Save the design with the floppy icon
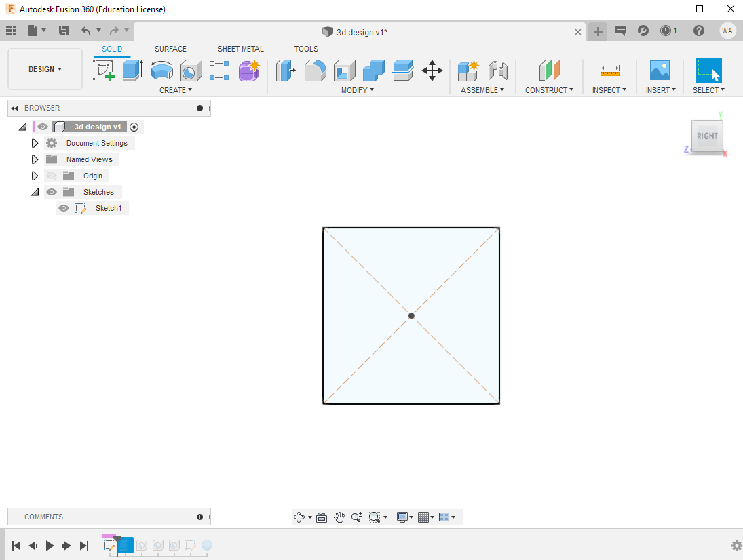This screenshot has width=743, height=560. (x=64, y=31)
